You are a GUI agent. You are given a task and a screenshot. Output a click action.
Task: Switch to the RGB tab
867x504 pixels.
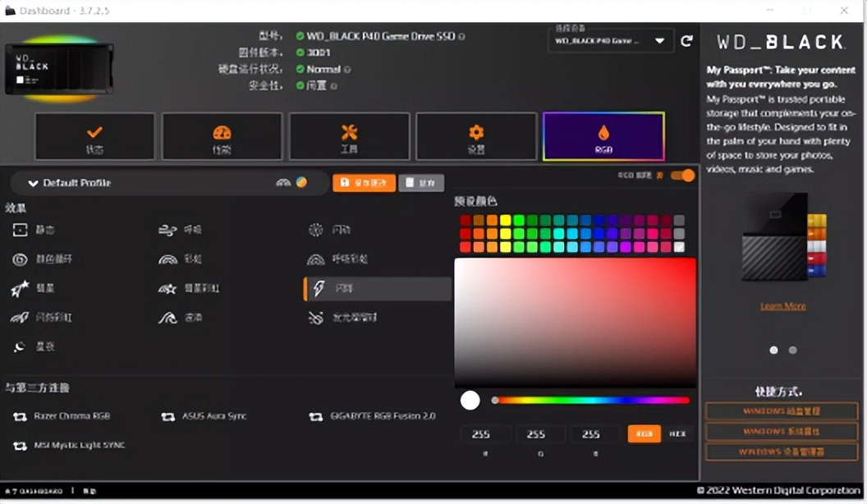(x=603, y=135)
